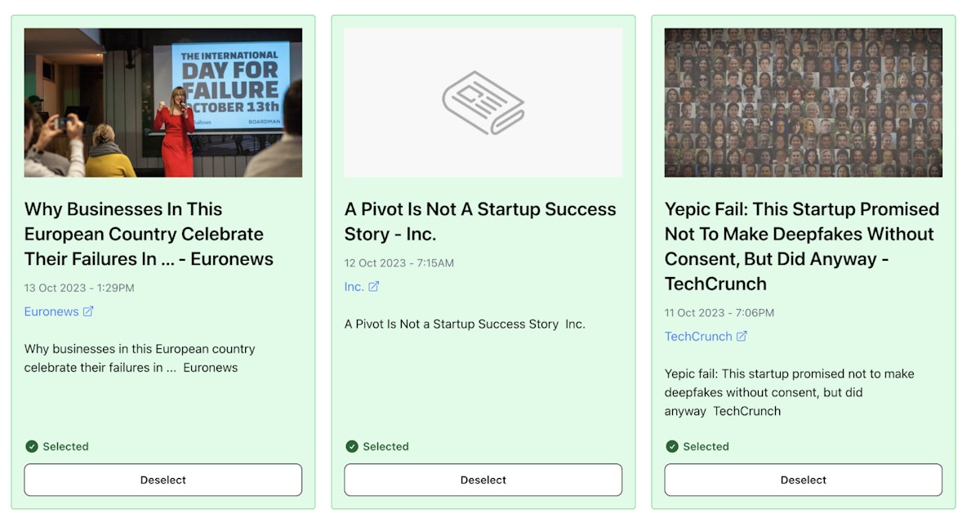Viewport: 980px width, 519px height.
Task: Open the TechCrunch source link
Action: pyautogui.click(x=698, y=337)
